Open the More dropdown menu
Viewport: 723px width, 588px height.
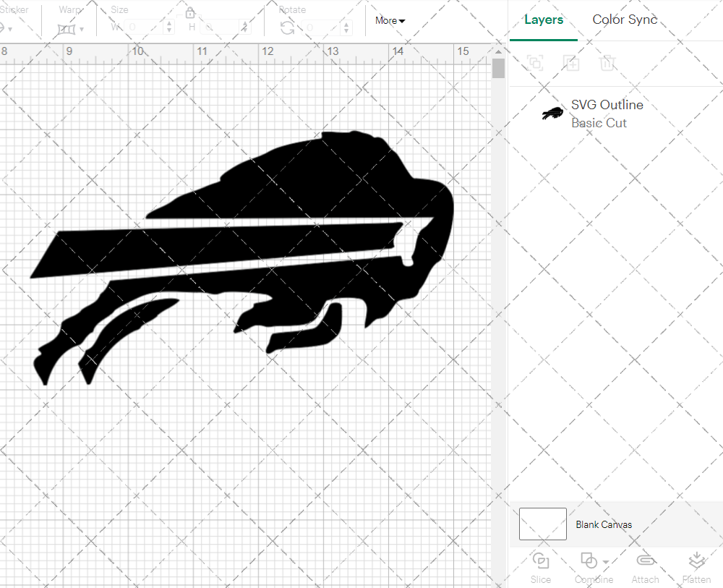click(x=390, y=20)
